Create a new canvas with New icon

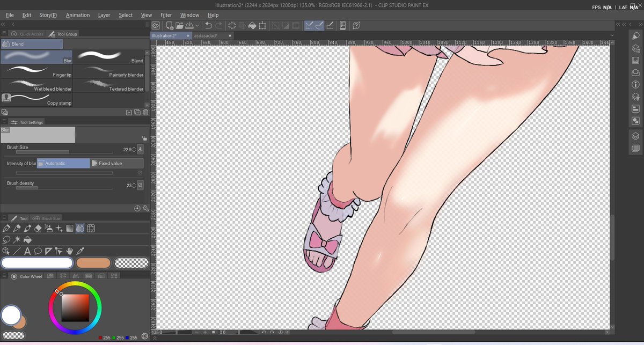(x=170, y=25)
